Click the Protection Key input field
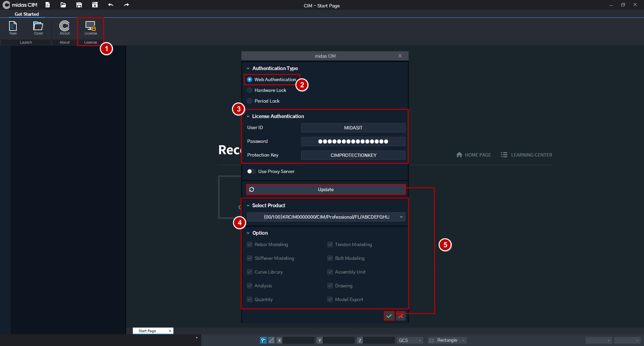Screen dimensions: 644x346 353,155
